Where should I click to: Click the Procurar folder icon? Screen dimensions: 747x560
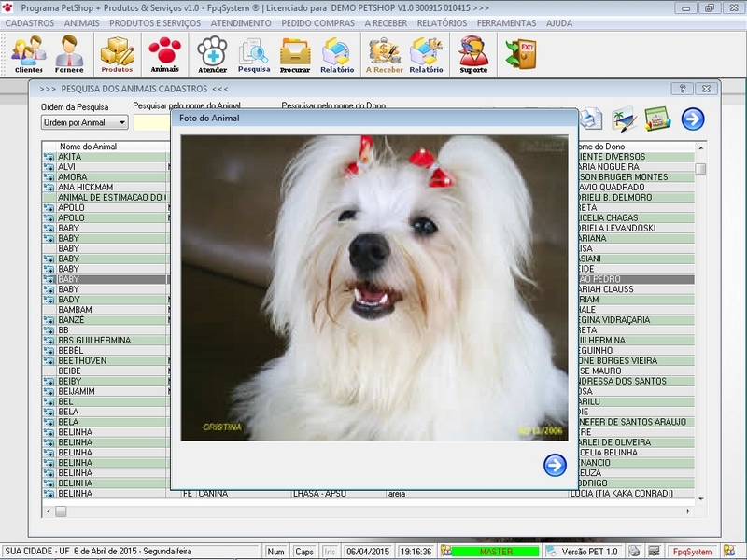[295, 54]
